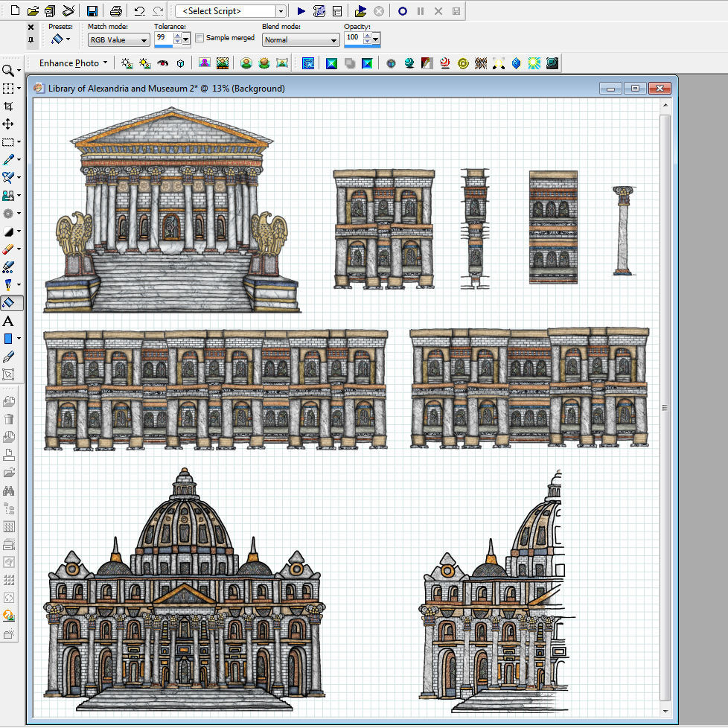
Task: Click the vertical scrollbar of the image window
Action: pyautogui.click(x=665, y=408)
